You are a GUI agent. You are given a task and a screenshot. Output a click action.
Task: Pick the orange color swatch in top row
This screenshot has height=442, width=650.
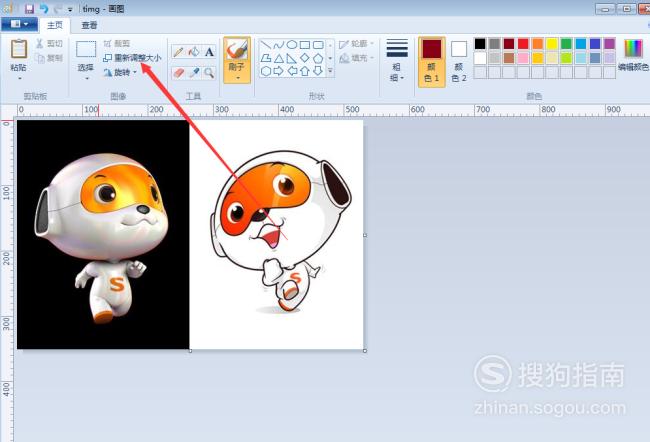[x=538, y=44]
